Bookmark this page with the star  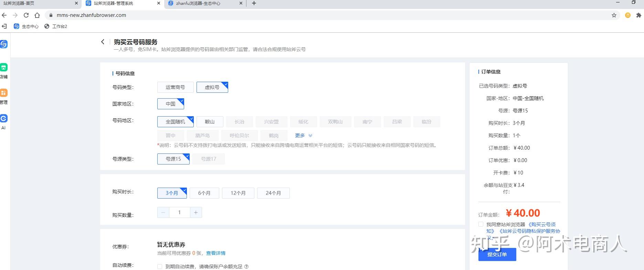(614, 15)
